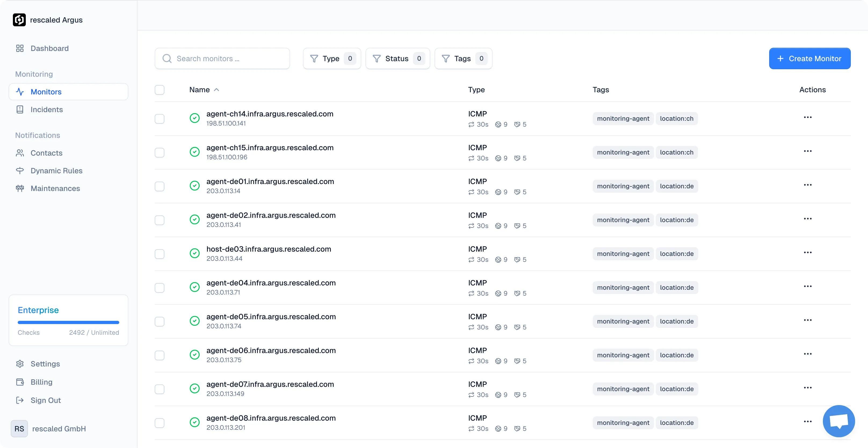Open the Status filter dropdown

pyautogui.click(x=397, y=58)
